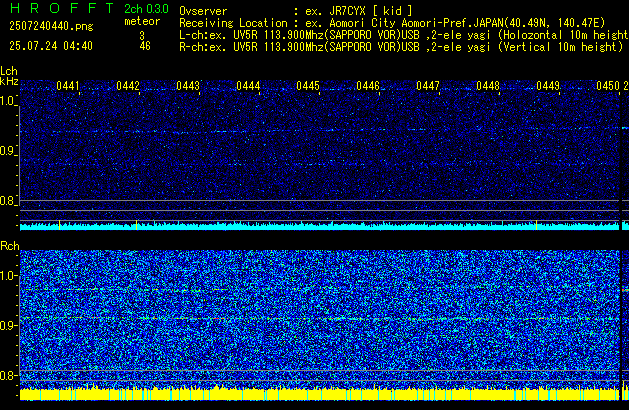Viewport: 629px width, 410px height.
Task: Click the 0449 time marker
Action: (x=548, y=86)
